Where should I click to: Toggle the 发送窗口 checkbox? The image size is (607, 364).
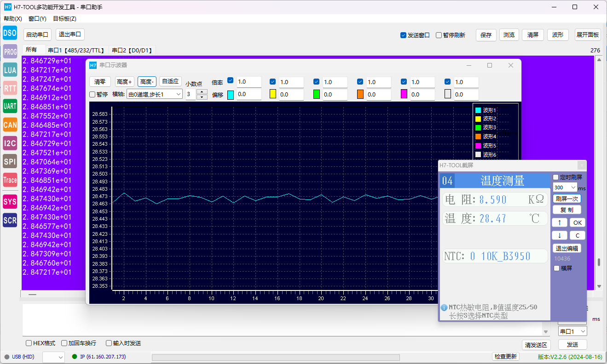[403, 35]
